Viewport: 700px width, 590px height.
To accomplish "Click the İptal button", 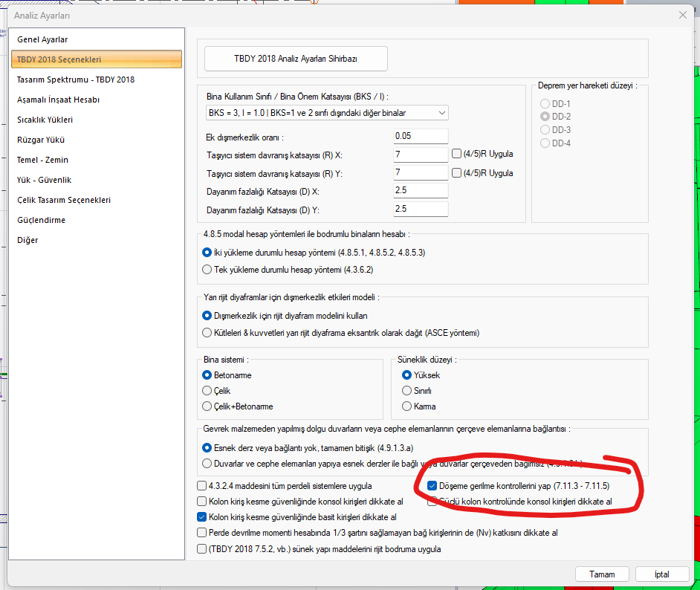I will [x=661, y=574].
